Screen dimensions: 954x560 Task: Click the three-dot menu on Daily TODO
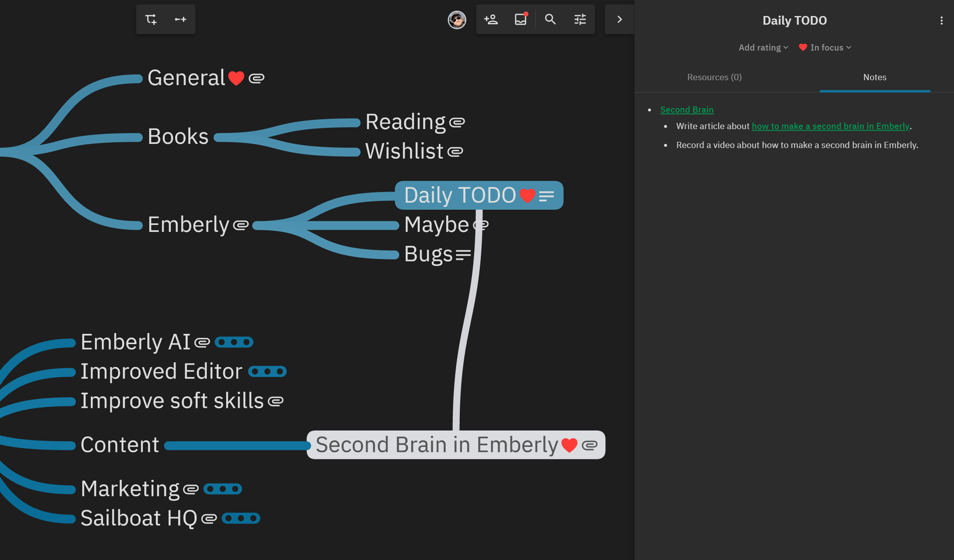coord(941,21)
